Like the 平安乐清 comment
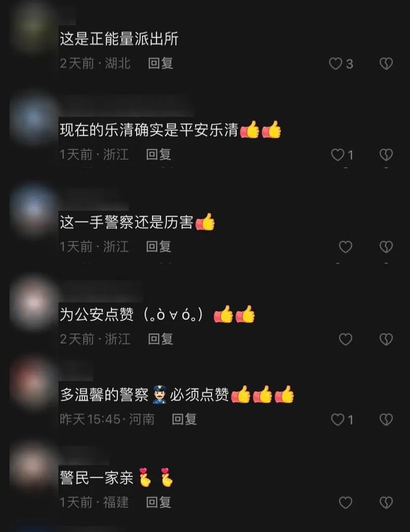This screenshot has height=532, width=410. [x=337, y=155]
